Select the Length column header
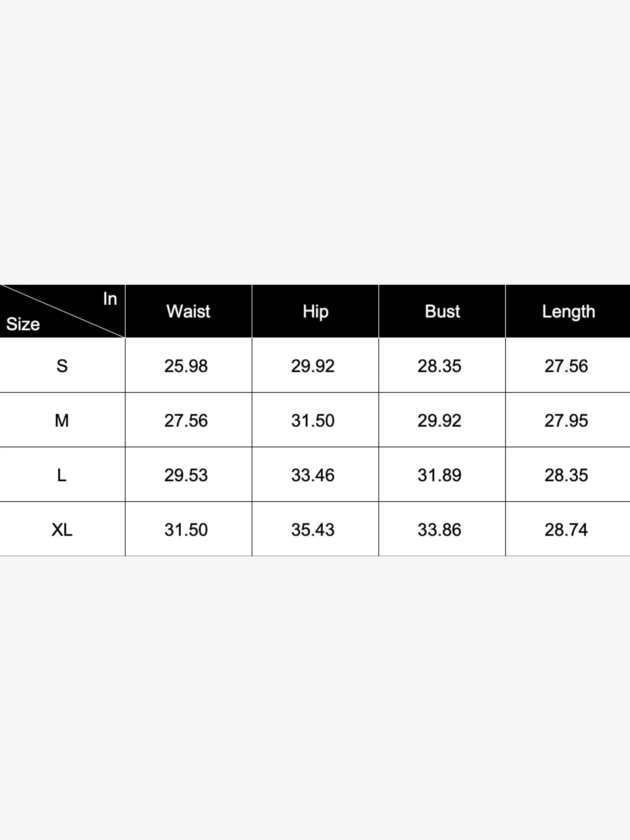630x840 pixels. pyautogui.click(x=568, y=311)
